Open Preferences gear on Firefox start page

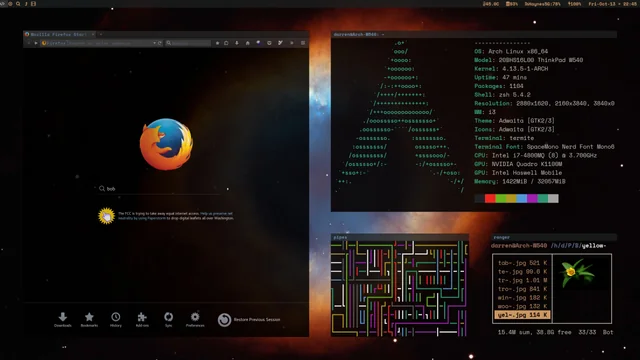click(195, 319)
